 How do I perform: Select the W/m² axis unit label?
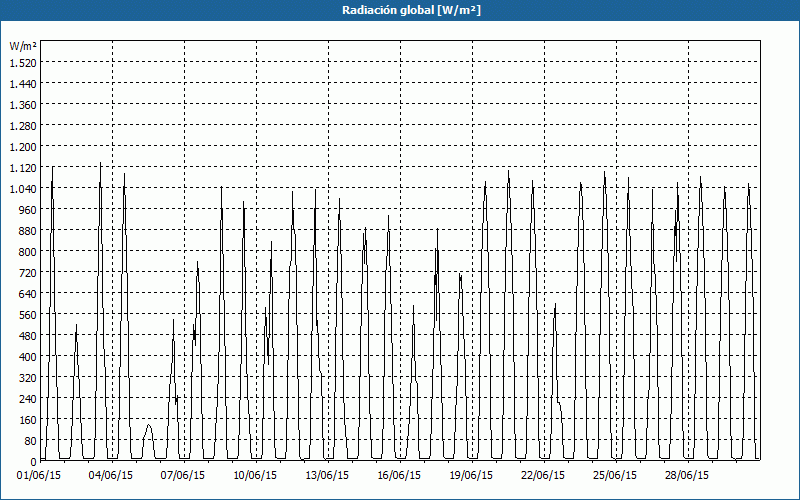(x=23, y=46)
